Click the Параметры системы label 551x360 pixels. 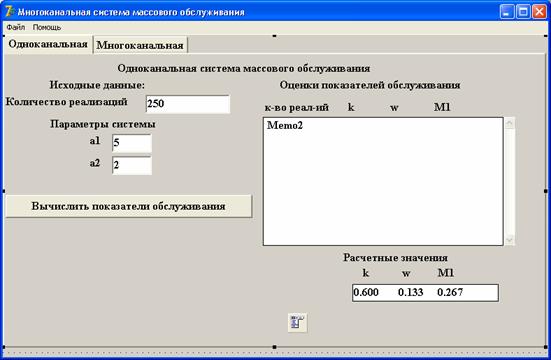pyautogui.click(x=103, y=124)
